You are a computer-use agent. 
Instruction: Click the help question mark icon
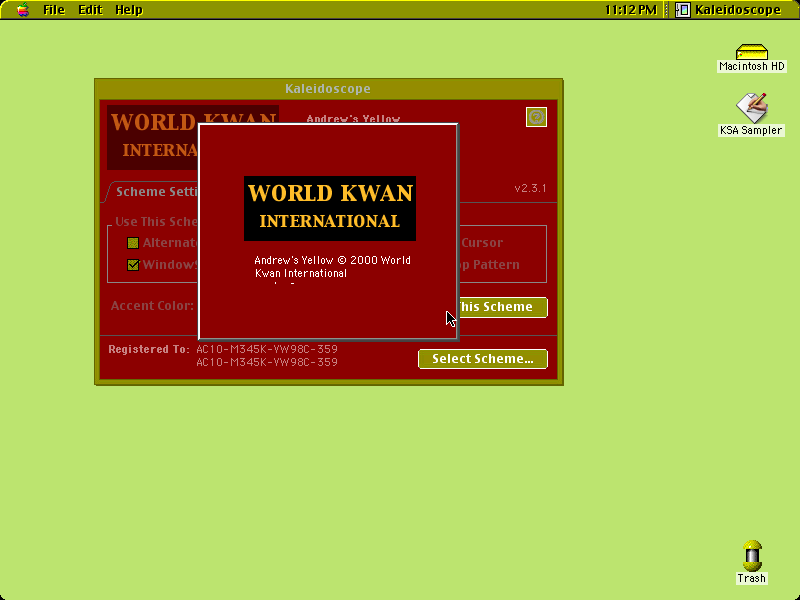click(536, 117)
